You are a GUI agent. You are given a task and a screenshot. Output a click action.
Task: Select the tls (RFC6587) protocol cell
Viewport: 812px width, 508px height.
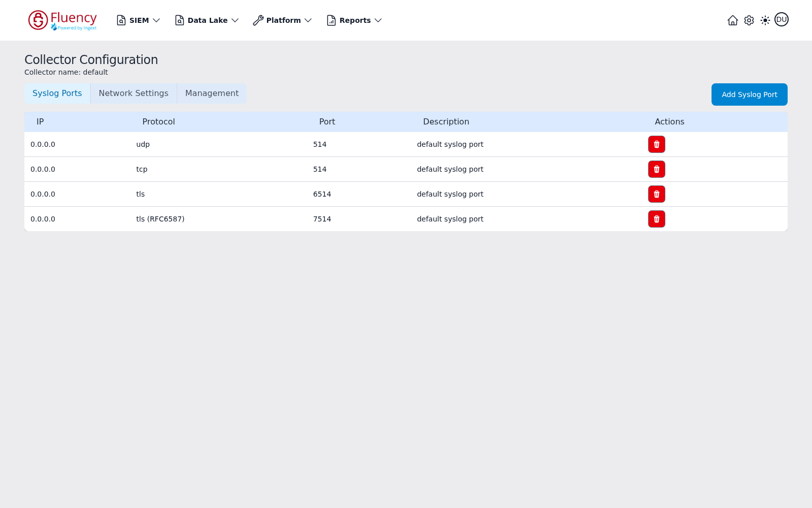tap(160, 219)
